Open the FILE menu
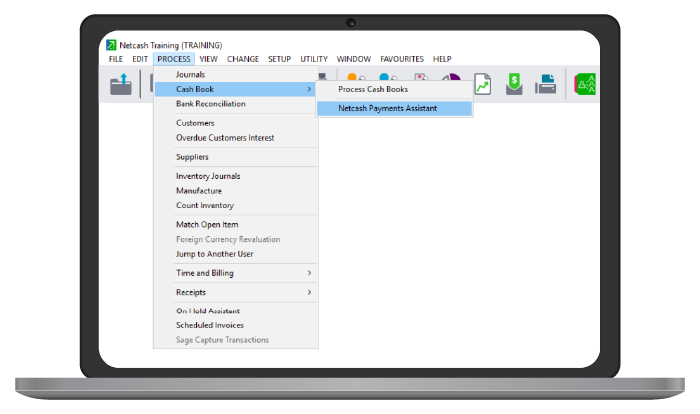700x414 pixels. (x=116, y=59)
